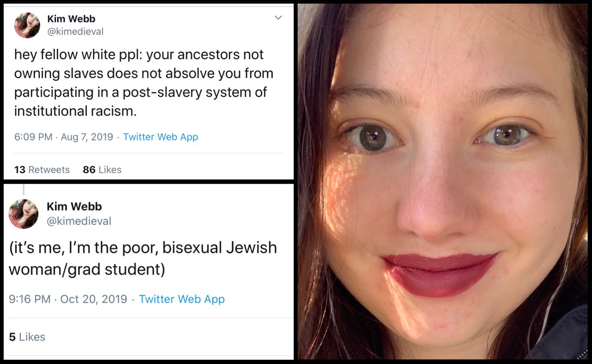Viewport: 592px width, 364px height.
Task: Select the 'hey fellow white ppl' tweet text
Action: [144, 83]
